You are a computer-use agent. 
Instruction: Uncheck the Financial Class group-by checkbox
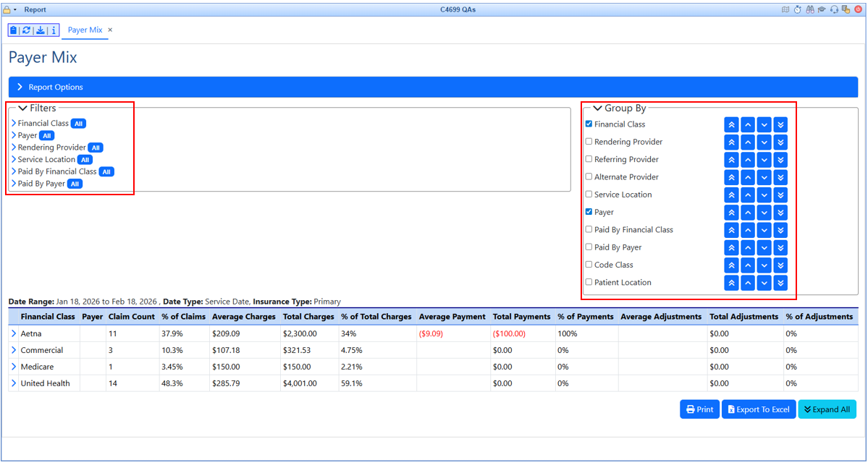(x=589, y=124)
